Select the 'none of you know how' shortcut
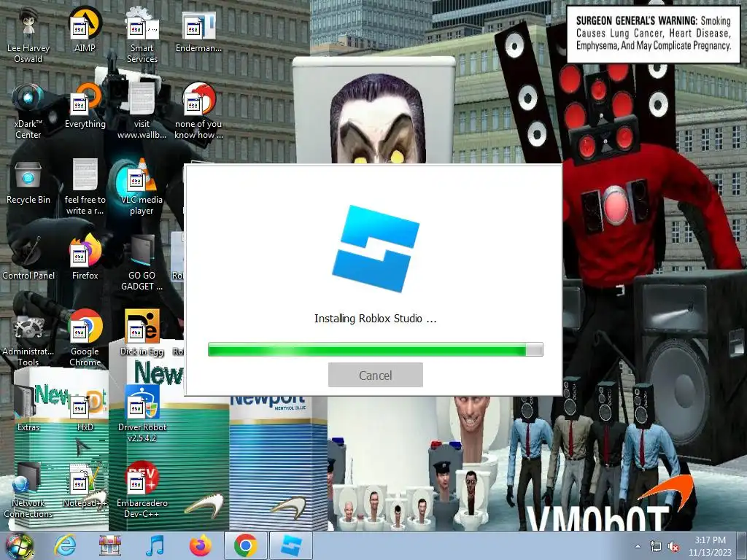The image size is (747, 560). point(198,111)
